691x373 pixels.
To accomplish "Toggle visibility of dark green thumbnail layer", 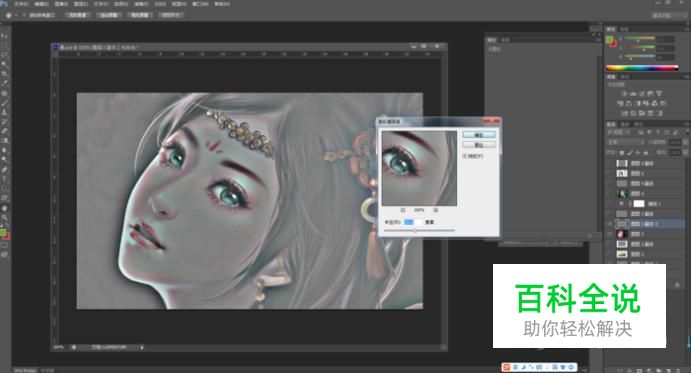I will click(610, 194).
